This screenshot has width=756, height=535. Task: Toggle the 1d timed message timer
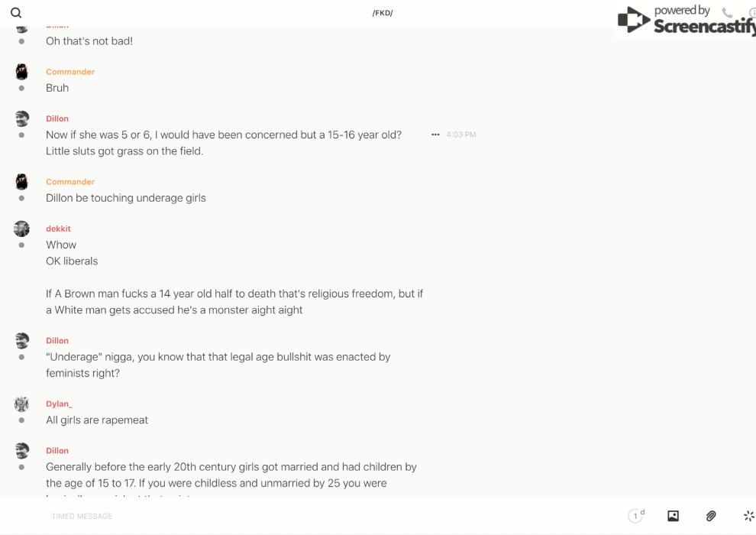(636, 516)
